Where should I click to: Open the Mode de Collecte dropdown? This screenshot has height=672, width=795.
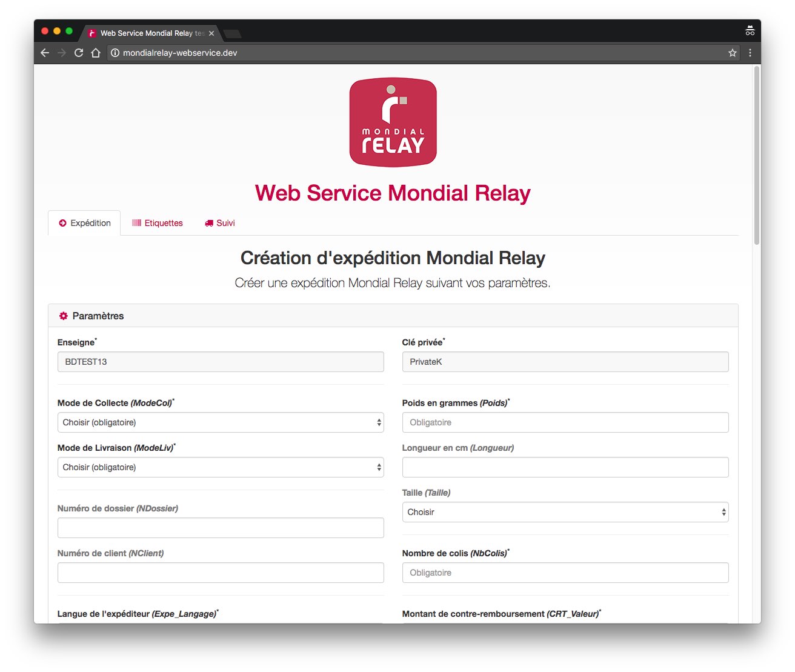pyautogui.click(x=221, y=422)
